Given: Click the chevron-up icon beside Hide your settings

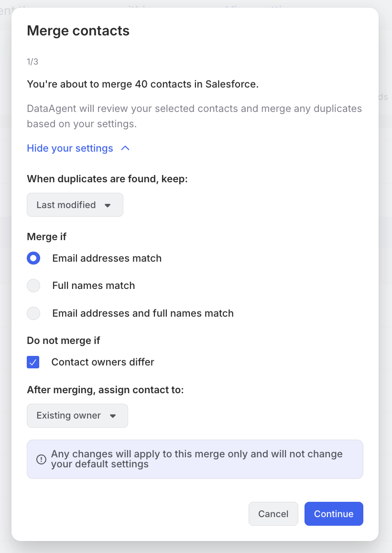Looking at the screenshot, I should (125, 148).
